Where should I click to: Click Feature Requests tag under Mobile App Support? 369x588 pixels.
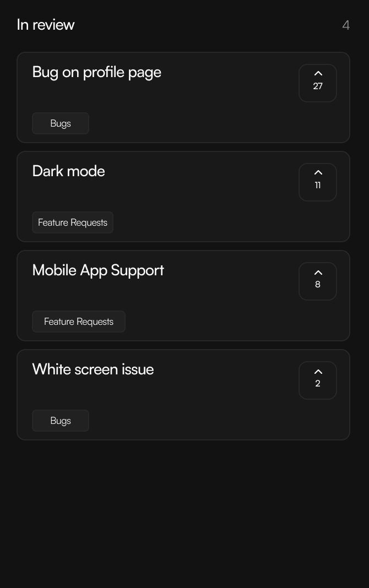point(79,322)
